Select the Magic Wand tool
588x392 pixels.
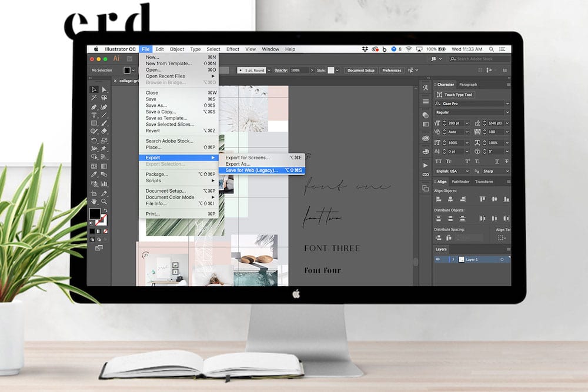coord(93,98)
